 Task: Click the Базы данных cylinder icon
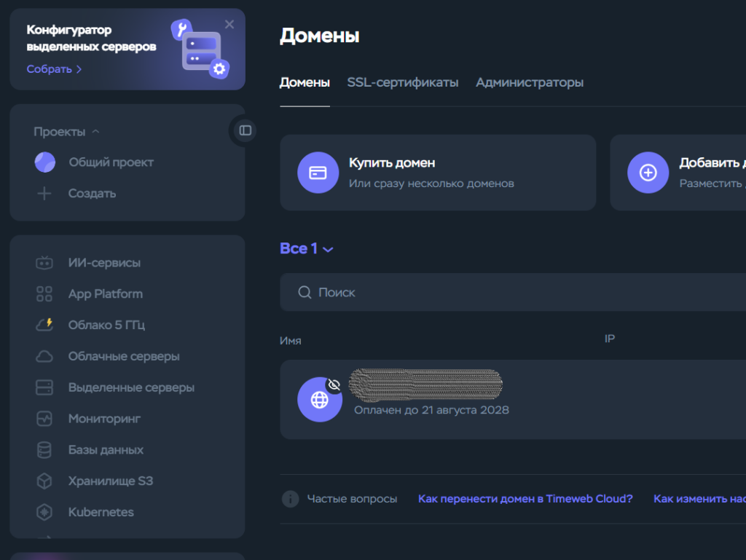(x=44, y=450)
